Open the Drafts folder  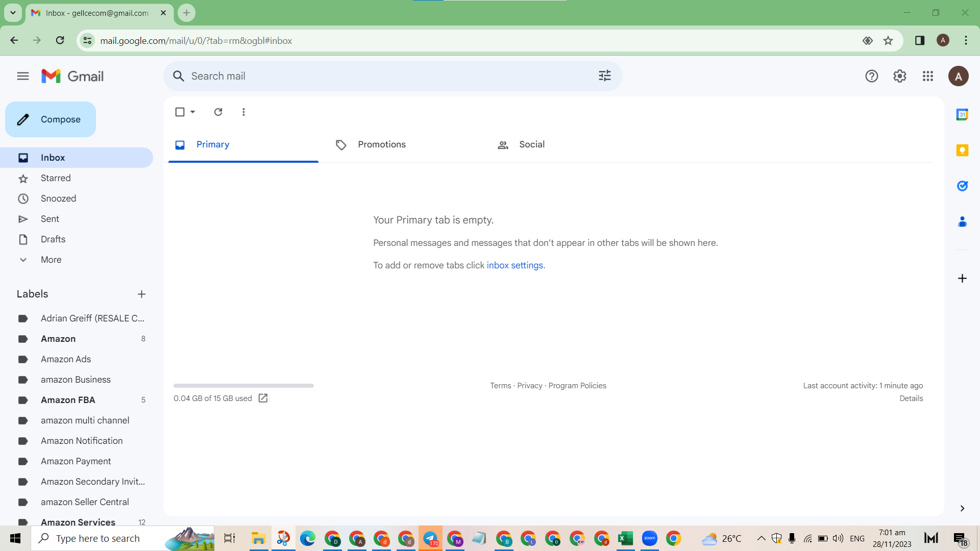pyautogui.click(x=77, y=239)
